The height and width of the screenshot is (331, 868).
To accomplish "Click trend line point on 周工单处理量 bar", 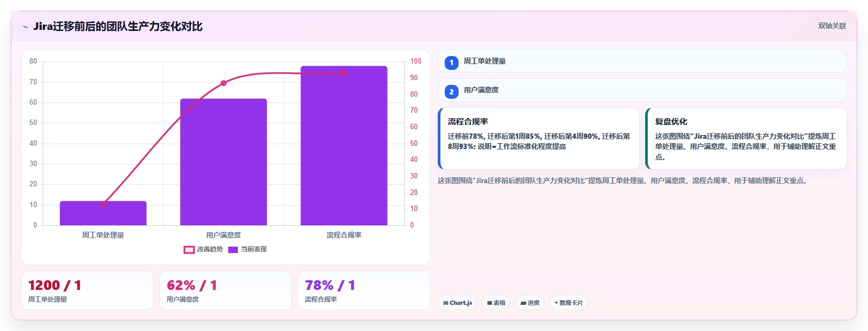I will (x=103, y=203).
